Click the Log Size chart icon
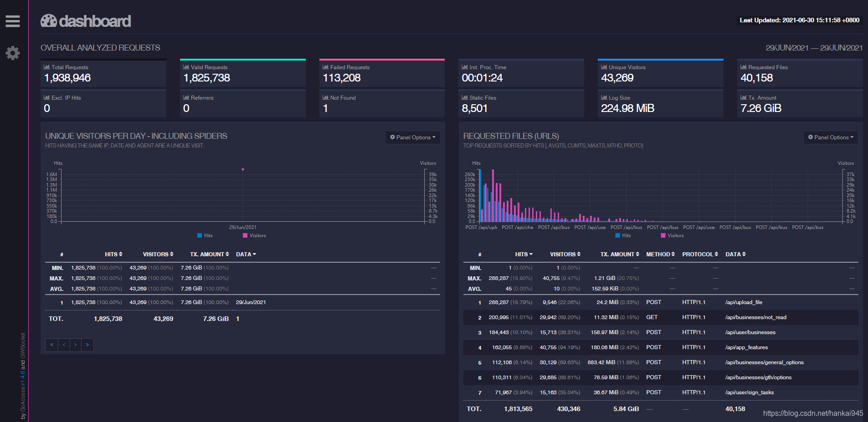The image size is (868, 422). (x=604, y=97)
